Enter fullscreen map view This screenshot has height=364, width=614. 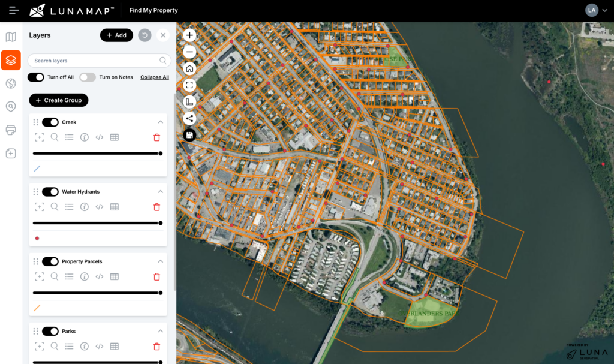coord(189,85)
